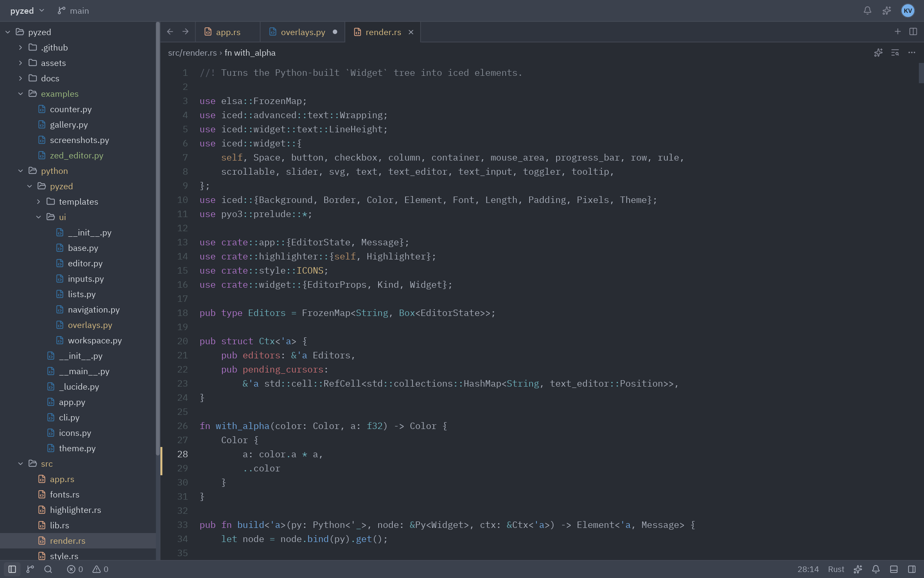Go back with the left arrow
The image size is (924, 578).
170,32
